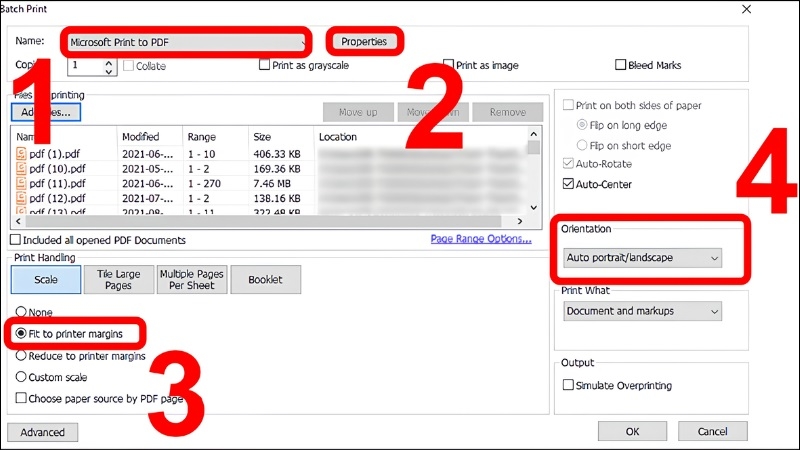Check Included all opened PDF Documents
This screenshot has width=800, height=450.
16,240
